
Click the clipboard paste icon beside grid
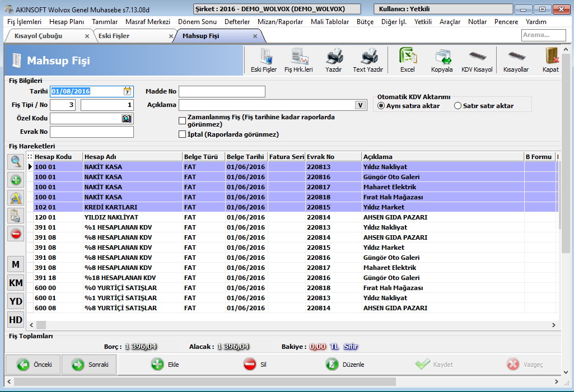(x=16, y=216)
